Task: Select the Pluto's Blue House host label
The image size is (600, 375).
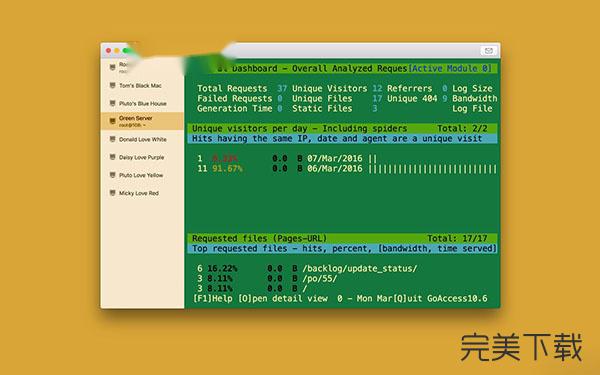Action: 142,104
